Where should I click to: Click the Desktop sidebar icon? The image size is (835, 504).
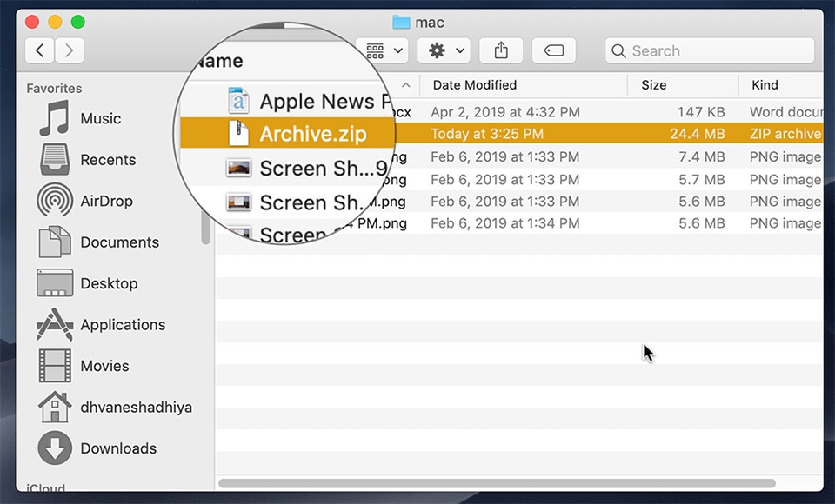tap(54, 283)
